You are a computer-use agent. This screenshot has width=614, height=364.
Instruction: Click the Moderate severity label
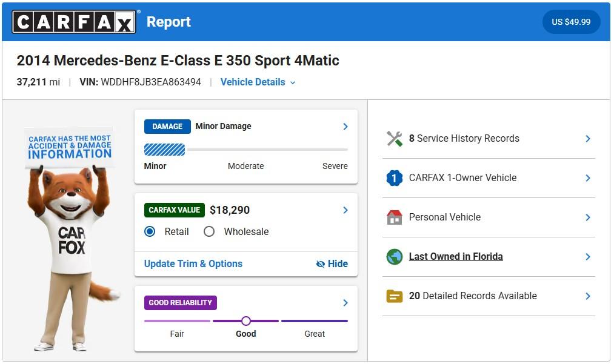246,166
